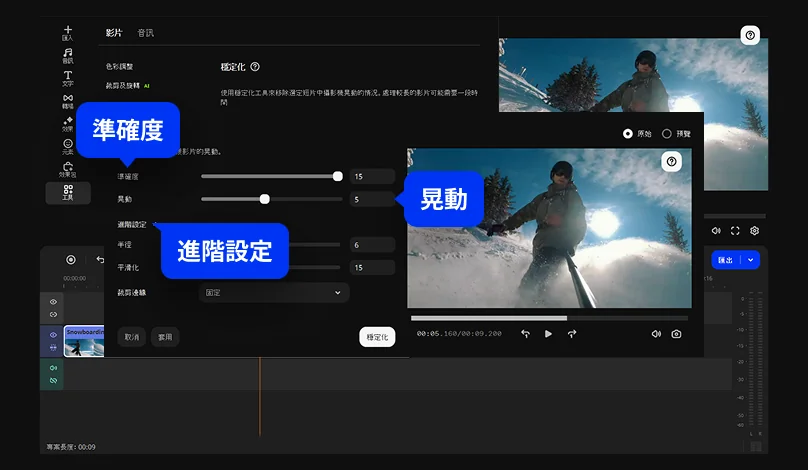Open the 元素 elements smiley panel
Image resolution: width=808 pixels, height=470 pixels.
click(68, 147)
